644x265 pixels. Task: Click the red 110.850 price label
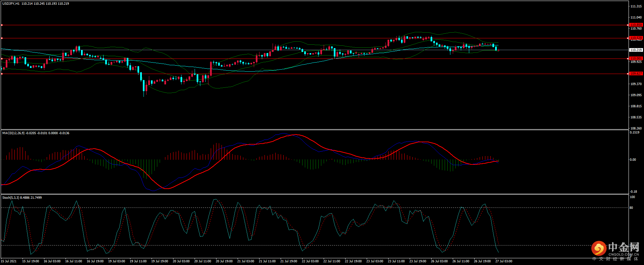tap(636, 25)
